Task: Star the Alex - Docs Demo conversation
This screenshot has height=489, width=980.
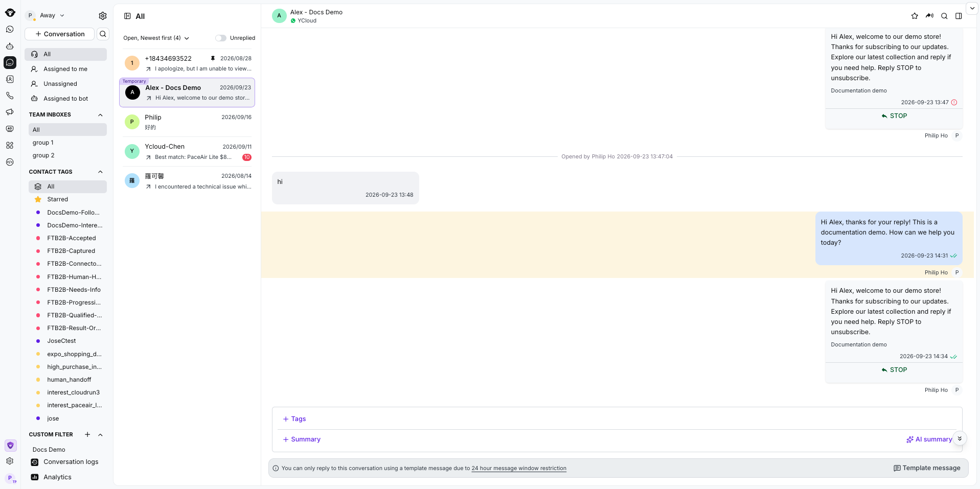Action: coord(915,16)
